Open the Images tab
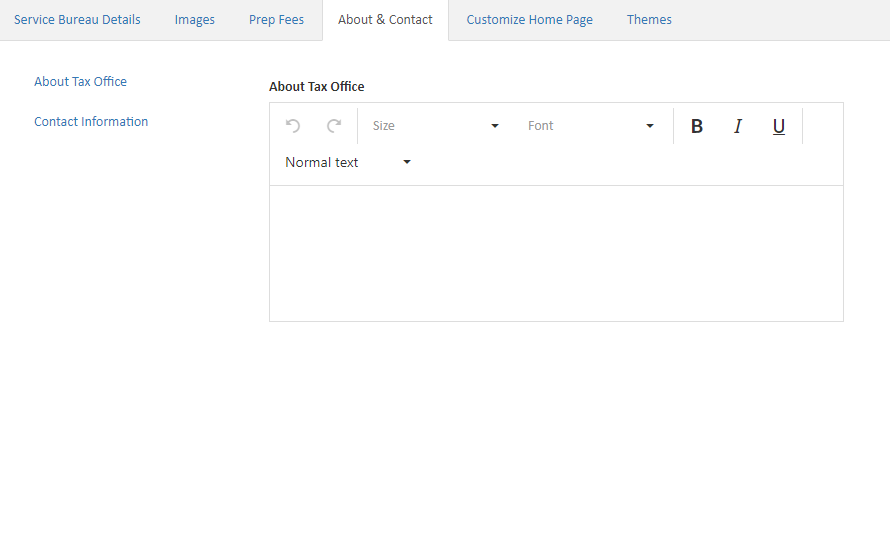890x541 pixels. pos(195,20)
